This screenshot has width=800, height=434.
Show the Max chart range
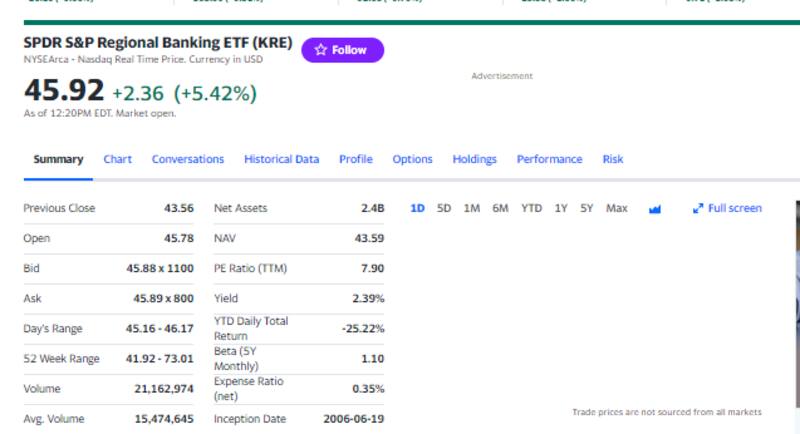click(x=617, y=208)
